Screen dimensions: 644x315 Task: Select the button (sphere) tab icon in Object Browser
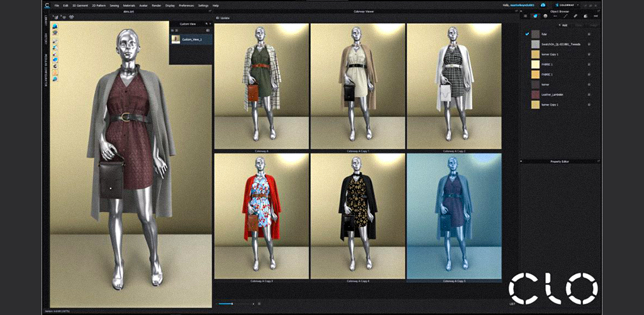coord(544,16)
